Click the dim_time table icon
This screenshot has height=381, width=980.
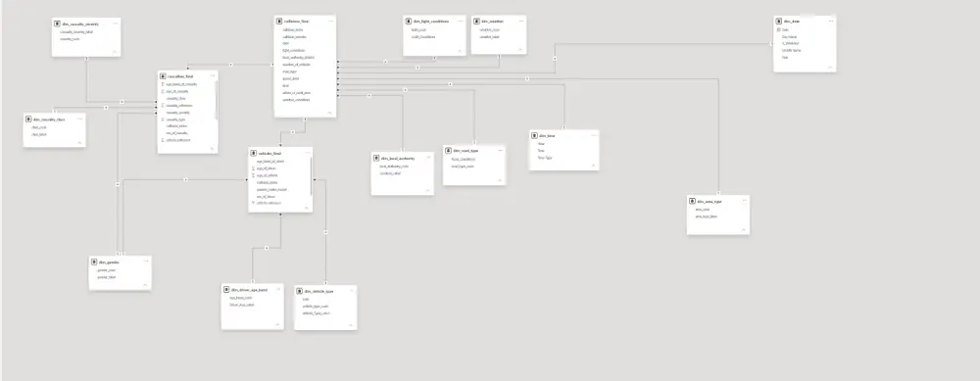point(534,135)
